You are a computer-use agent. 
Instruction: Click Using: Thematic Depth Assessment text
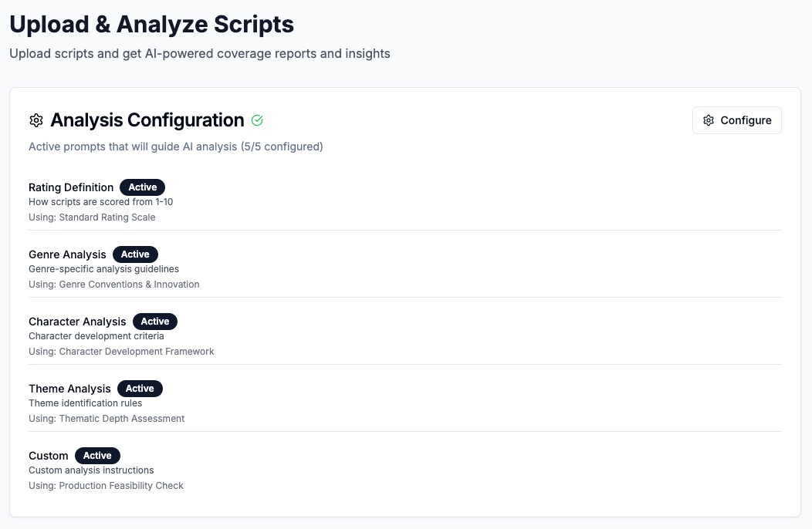coord(107,419)
